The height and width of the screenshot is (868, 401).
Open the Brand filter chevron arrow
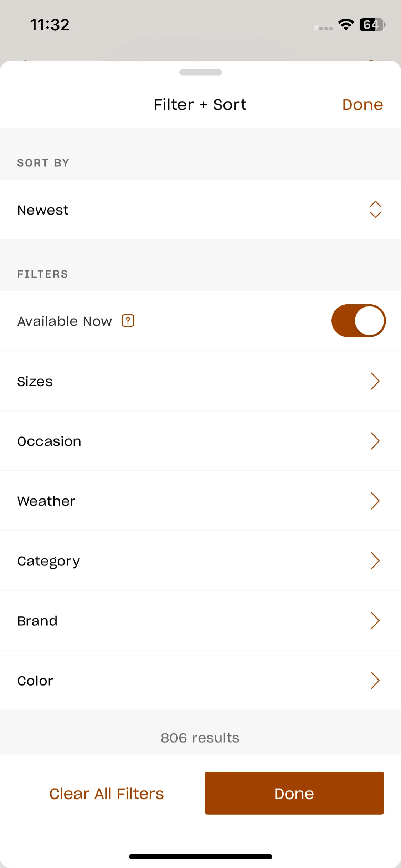tap(375, 621)
